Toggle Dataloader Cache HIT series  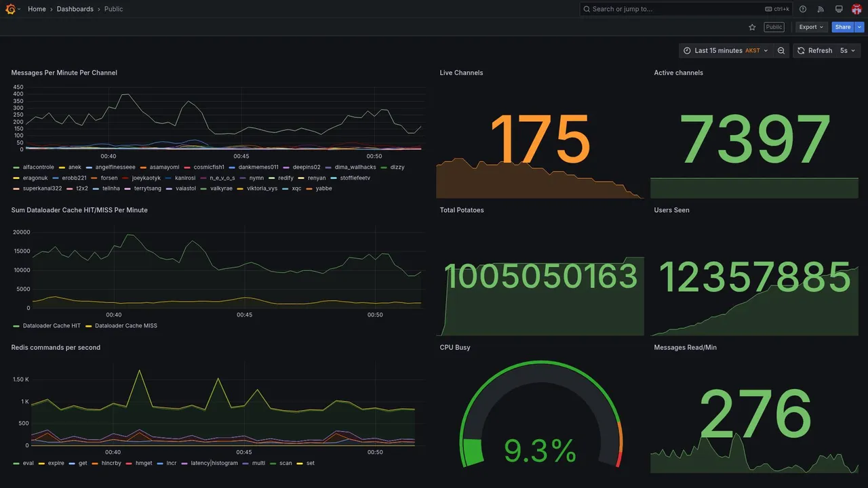tap(52, 325)
